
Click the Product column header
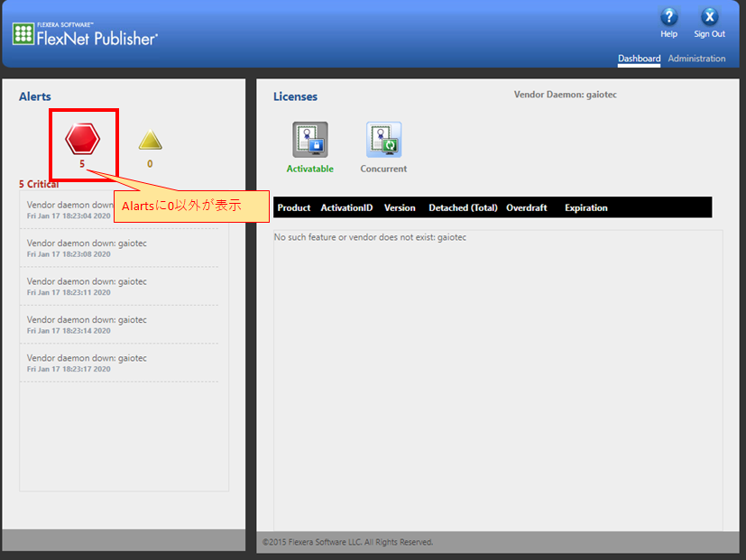[293, 208]
